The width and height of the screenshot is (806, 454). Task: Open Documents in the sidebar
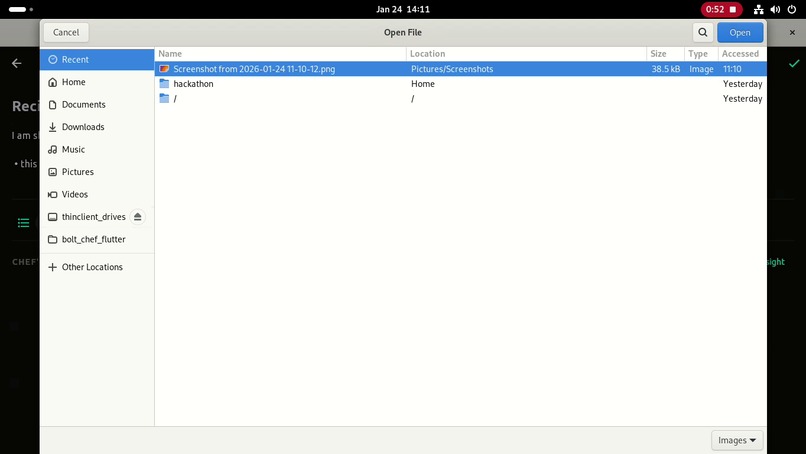coord(97,105)
